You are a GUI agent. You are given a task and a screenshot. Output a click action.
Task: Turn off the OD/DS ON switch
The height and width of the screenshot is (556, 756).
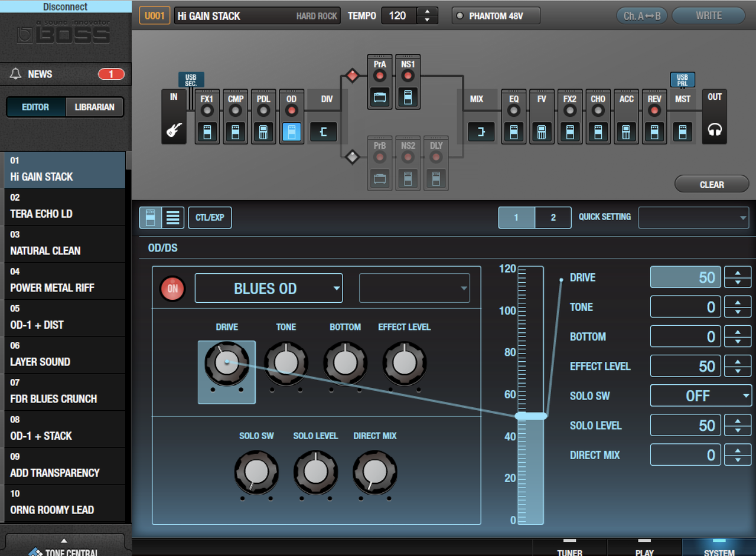click(x=172, y=289)
